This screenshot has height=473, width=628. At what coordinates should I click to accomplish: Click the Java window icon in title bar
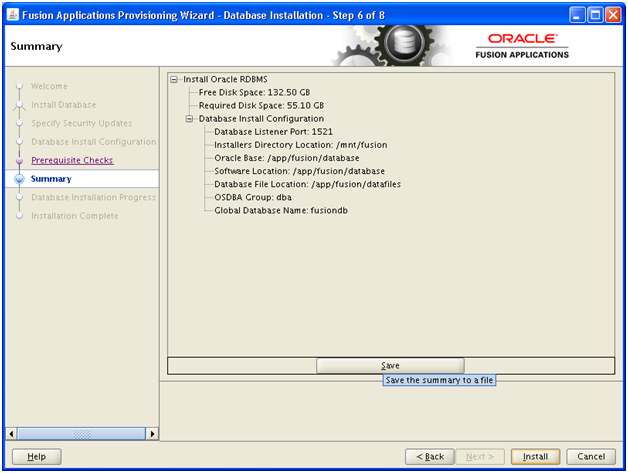click(x=13, y=15)
